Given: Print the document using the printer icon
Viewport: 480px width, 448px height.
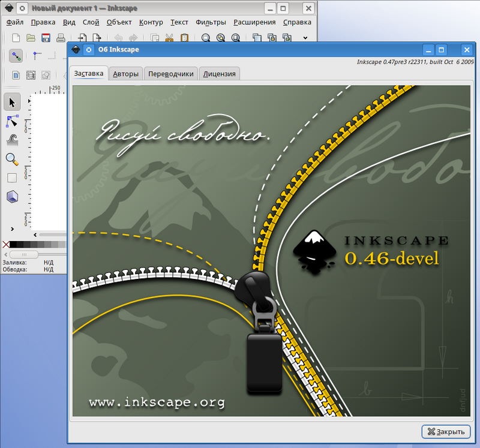Looking at the screenshot, I should click(61, 38).
